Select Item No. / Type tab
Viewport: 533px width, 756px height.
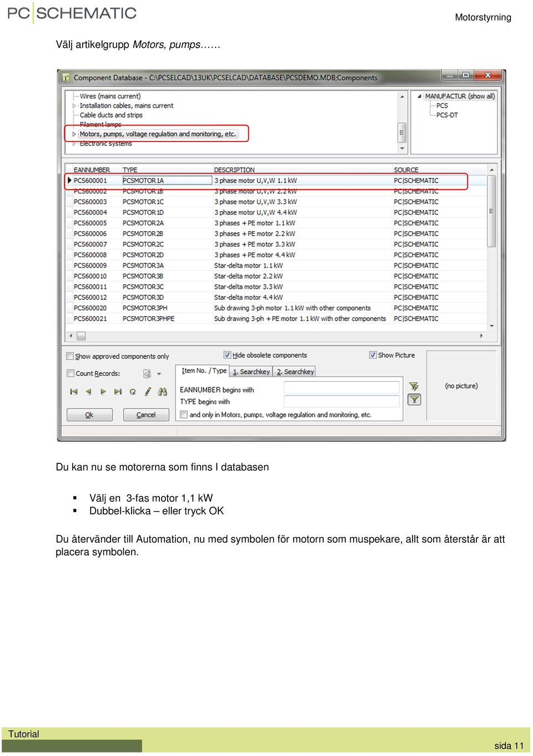(x=204, y=371)
